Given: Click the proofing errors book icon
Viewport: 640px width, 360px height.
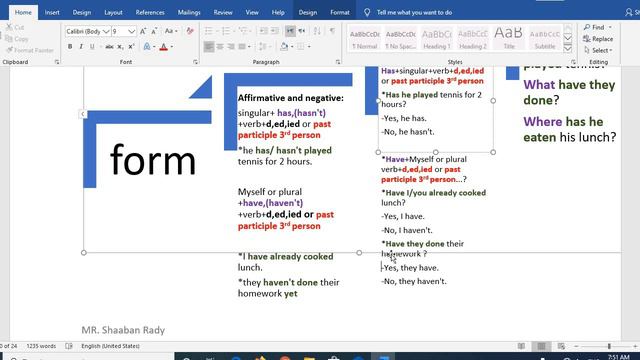Looking at the screenshot, I should pos(69,346).
